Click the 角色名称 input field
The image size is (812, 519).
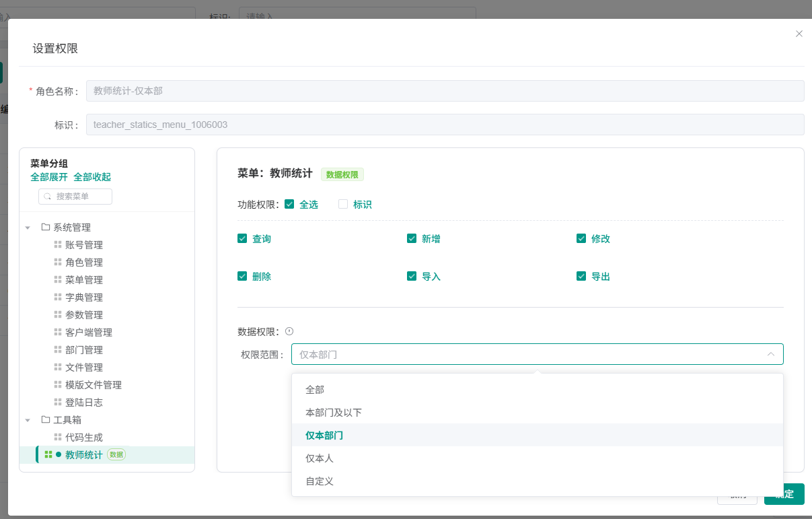445,91
